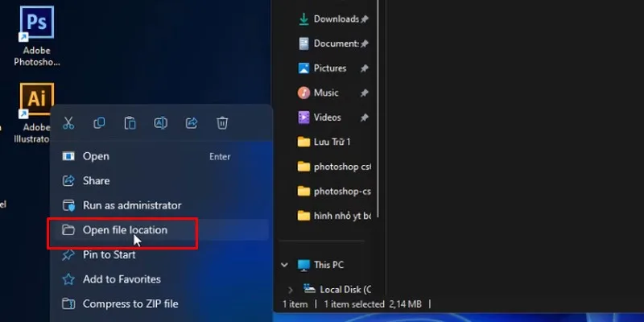Select Add to Favorites entry
The height and width of the screenshot is (322, 644).
(x=122, y=279)
